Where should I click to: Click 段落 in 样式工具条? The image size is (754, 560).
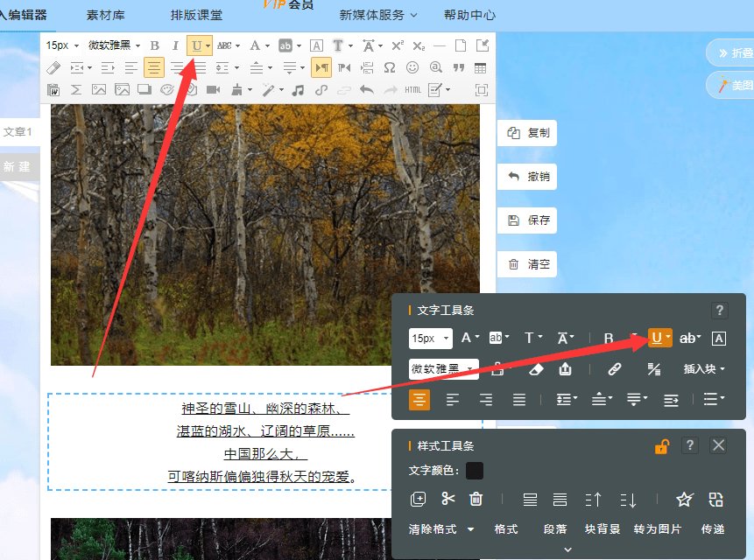click(555, 529)
